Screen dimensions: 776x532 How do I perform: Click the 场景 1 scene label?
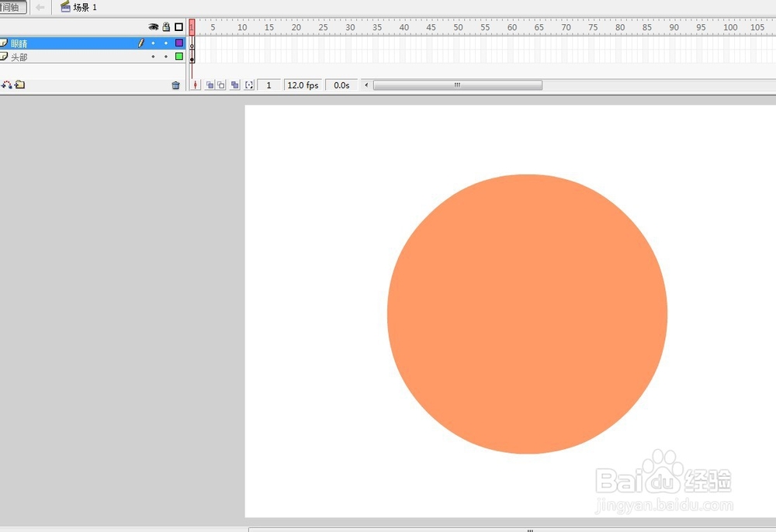(85, 8)
